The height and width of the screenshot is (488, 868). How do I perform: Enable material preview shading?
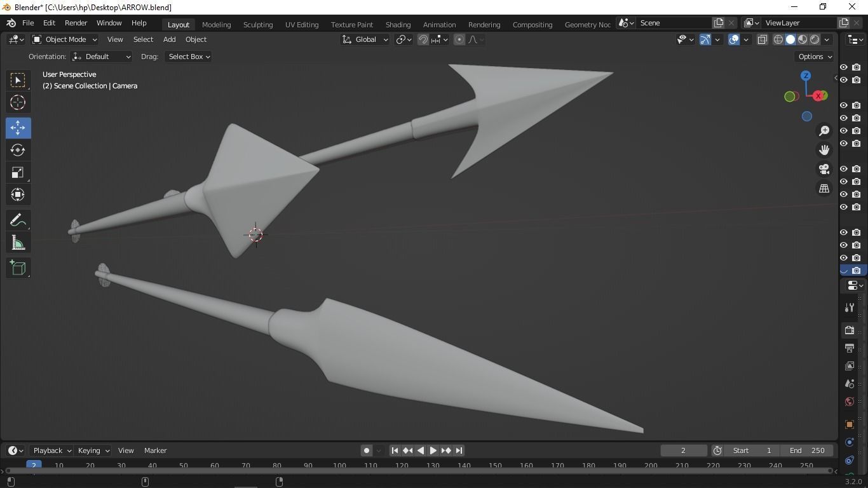click(802, 39)
